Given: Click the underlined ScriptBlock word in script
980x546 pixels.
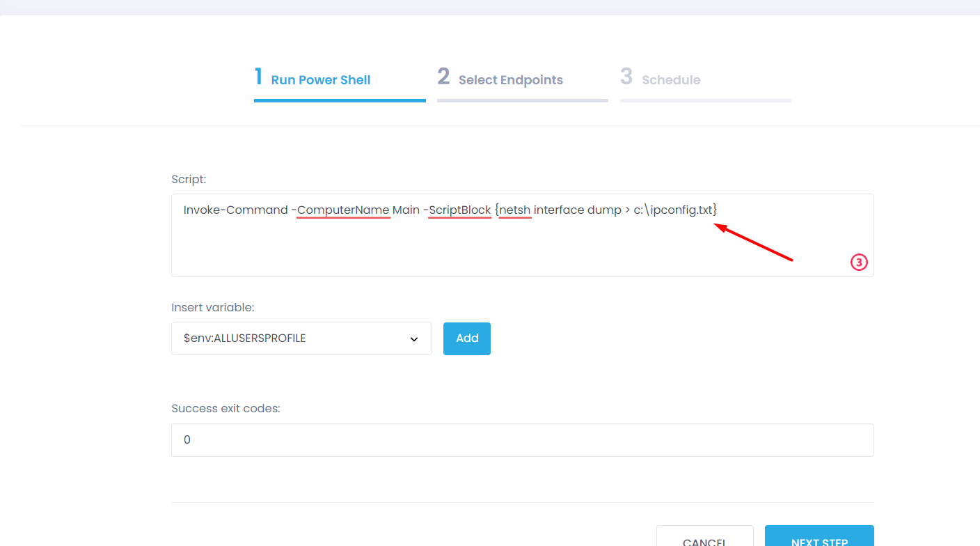Looking at the screenshot, I should (460, 210).
